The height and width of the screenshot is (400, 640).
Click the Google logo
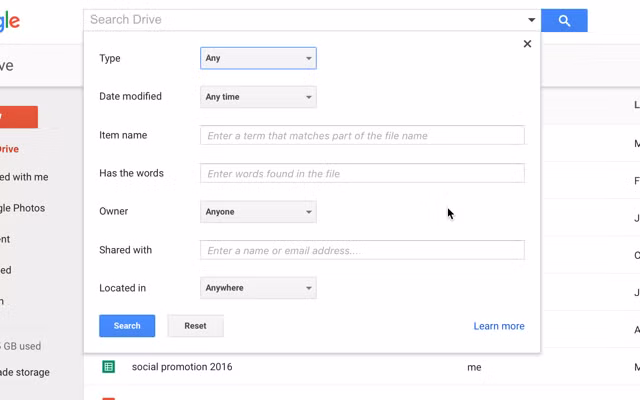10,21
